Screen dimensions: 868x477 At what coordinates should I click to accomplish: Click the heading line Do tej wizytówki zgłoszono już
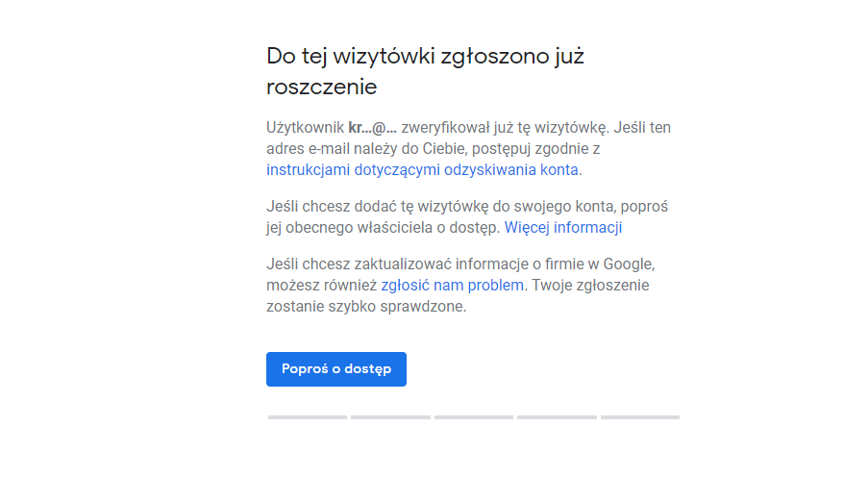pyautogui.click(x=425, y=56)
